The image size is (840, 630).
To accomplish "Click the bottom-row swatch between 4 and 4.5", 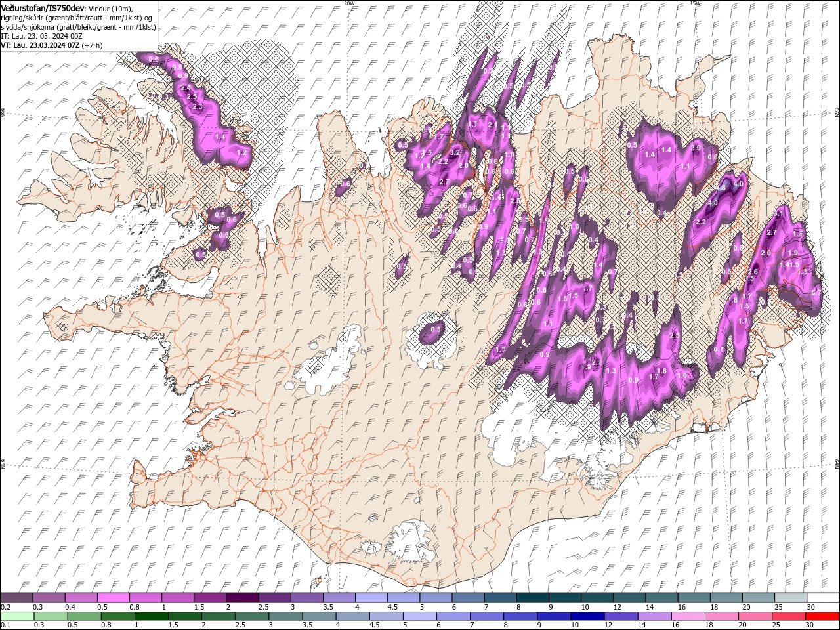I will 352,616.
